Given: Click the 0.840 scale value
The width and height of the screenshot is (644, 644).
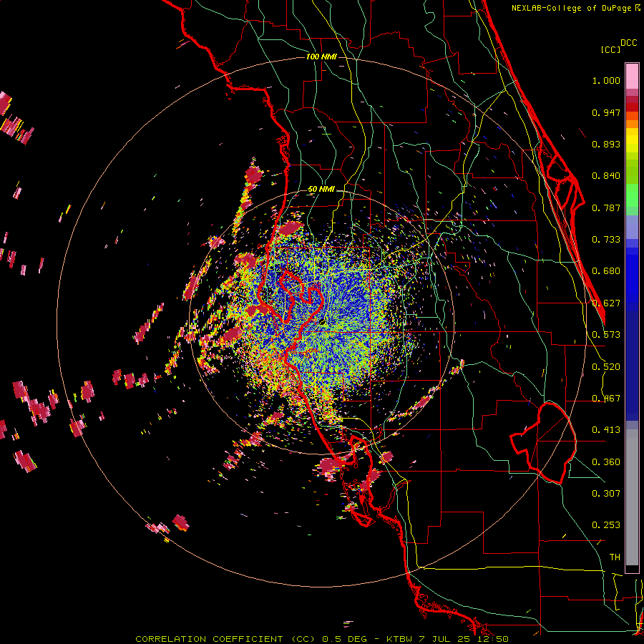Looking at the screenshot, I should [606, 176].
